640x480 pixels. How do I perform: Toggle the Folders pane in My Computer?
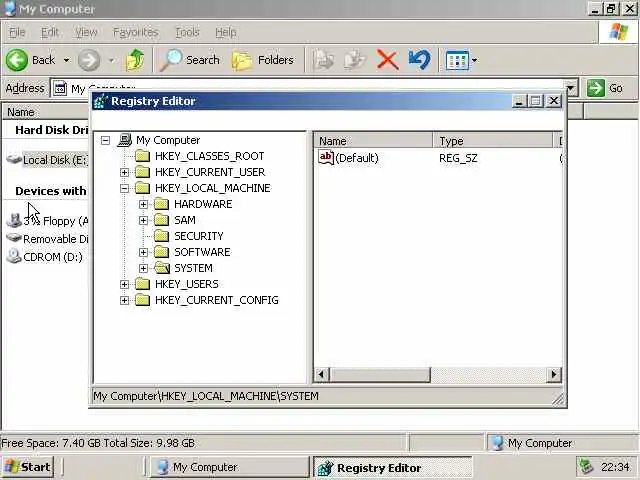pyautogui.click(x=262, y=60)
